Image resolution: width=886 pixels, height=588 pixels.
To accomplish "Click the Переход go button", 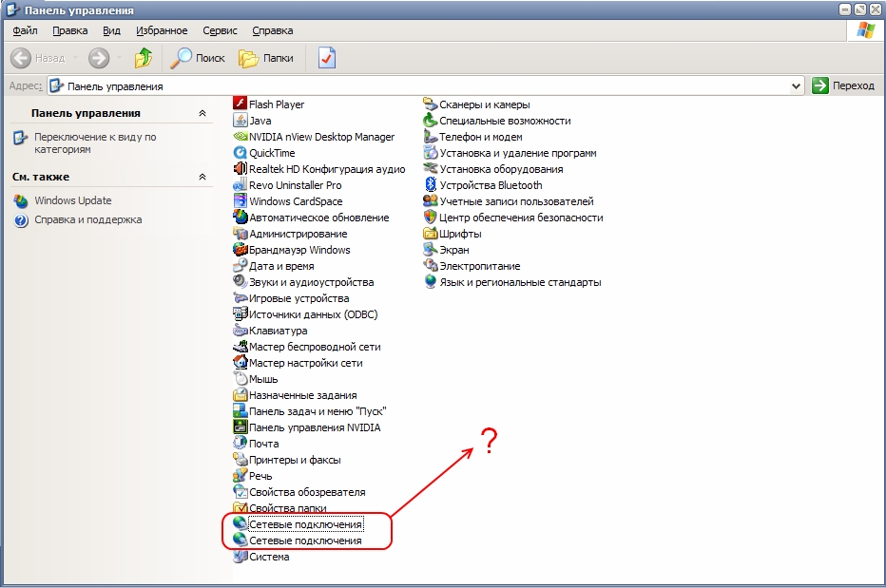I will [x=843, y=85].
